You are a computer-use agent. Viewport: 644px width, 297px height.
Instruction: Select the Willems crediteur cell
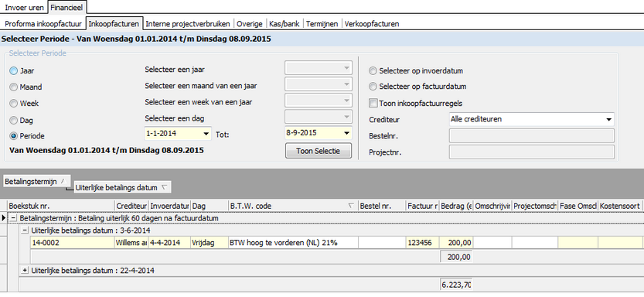pos(131,243)
